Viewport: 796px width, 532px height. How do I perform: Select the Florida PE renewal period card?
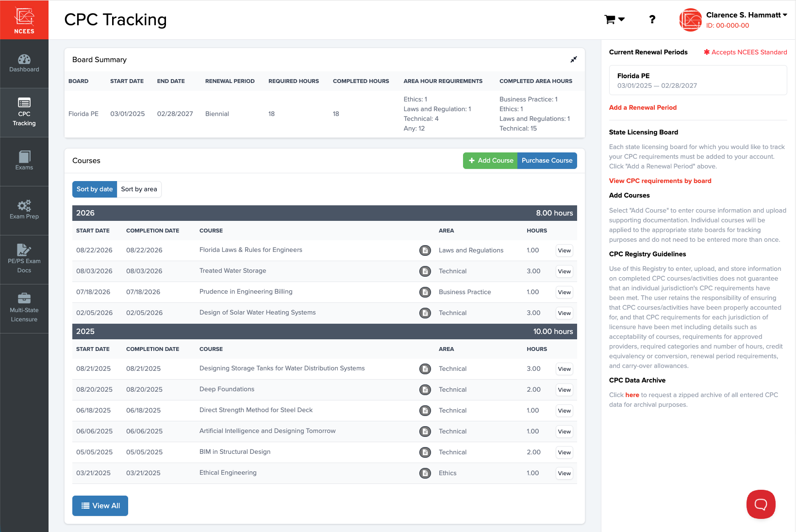pos(698,80)
